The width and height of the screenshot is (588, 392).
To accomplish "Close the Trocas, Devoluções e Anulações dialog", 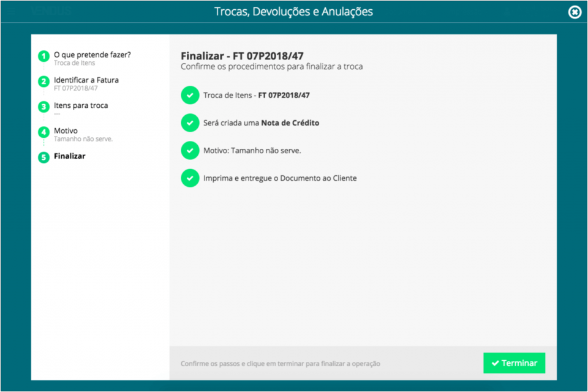I will (575, 12).
